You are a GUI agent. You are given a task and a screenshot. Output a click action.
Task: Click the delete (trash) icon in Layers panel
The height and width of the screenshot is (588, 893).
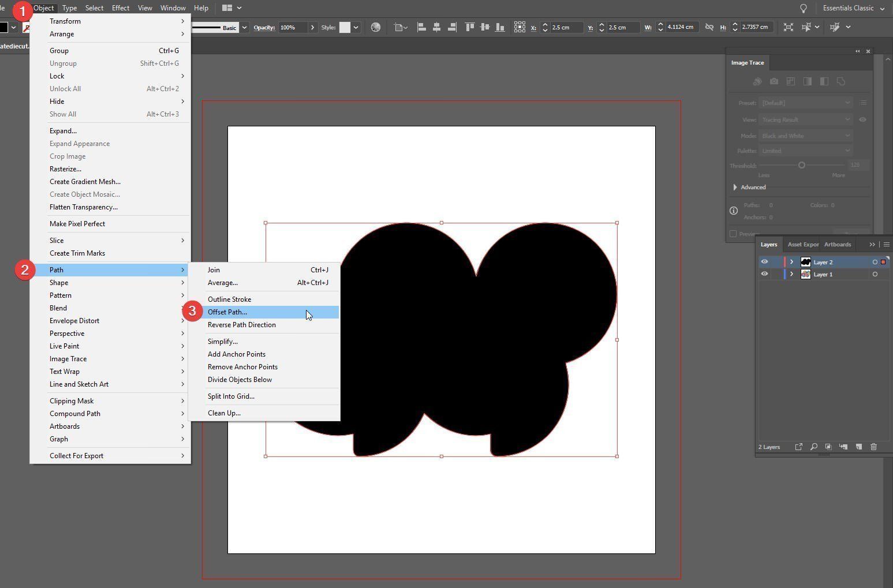point(874,447)
